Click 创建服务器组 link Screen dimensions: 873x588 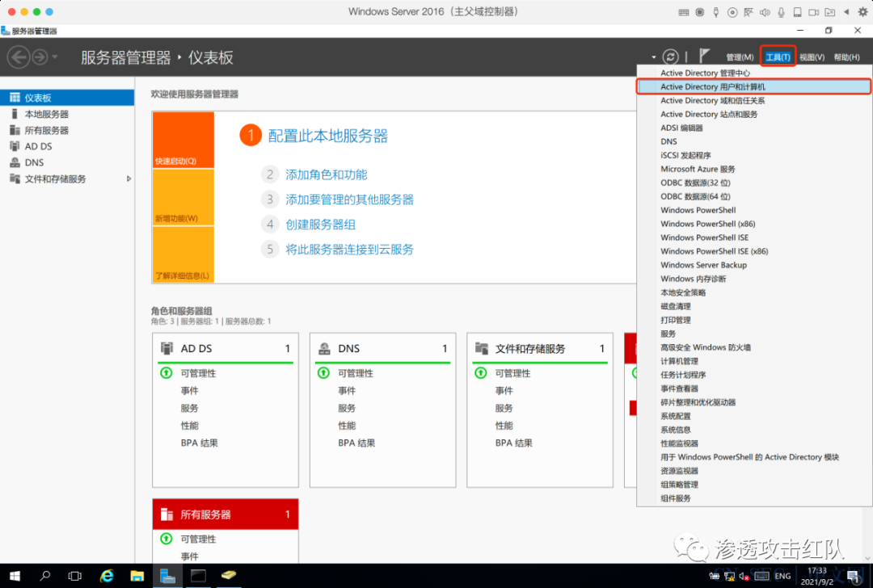pyautogui.click(x=321, y=225)
